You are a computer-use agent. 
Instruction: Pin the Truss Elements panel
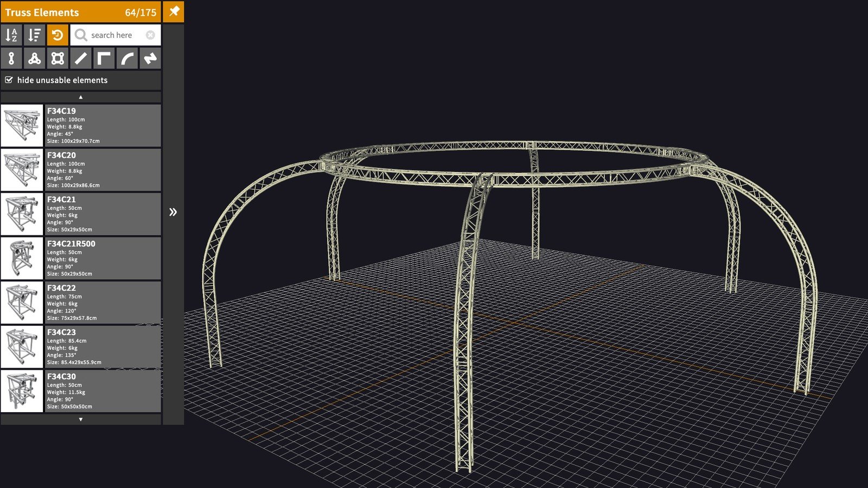174,11
